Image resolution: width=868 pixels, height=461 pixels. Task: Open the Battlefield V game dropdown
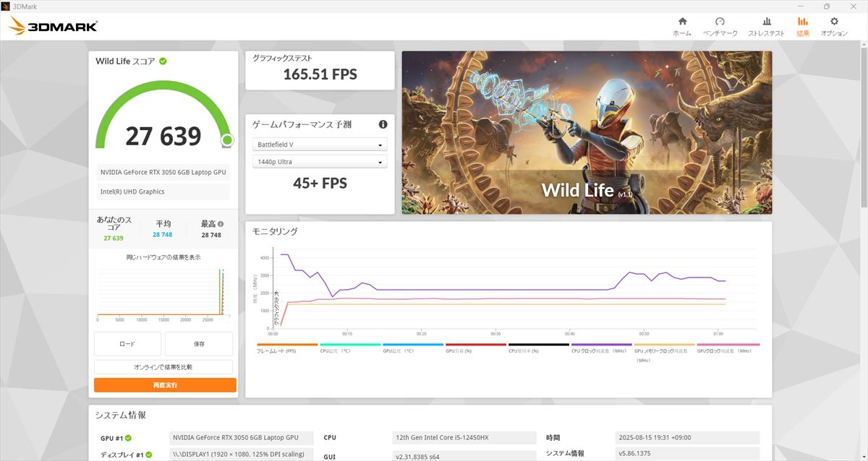click(319, 145)
